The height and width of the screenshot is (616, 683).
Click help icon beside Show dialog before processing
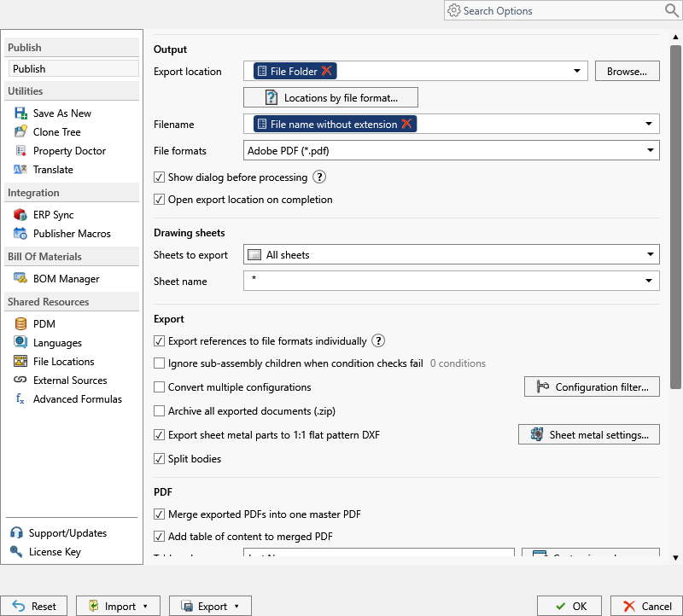[x=319, y=177]
